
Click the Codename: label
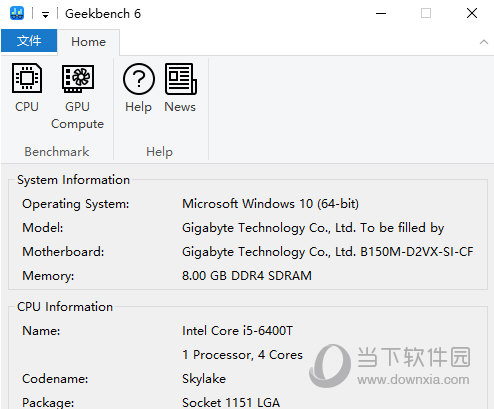coord(55,379)
